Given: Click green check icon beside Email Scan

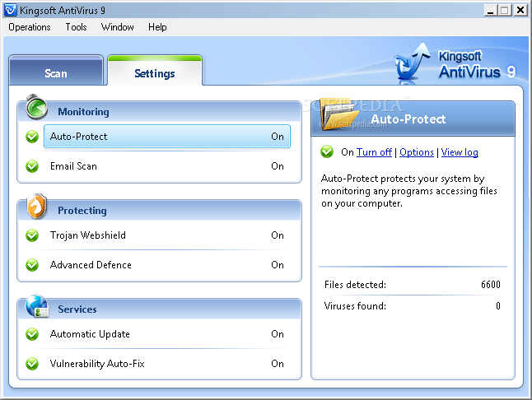Looking at the screenshot, I should 32,166.
